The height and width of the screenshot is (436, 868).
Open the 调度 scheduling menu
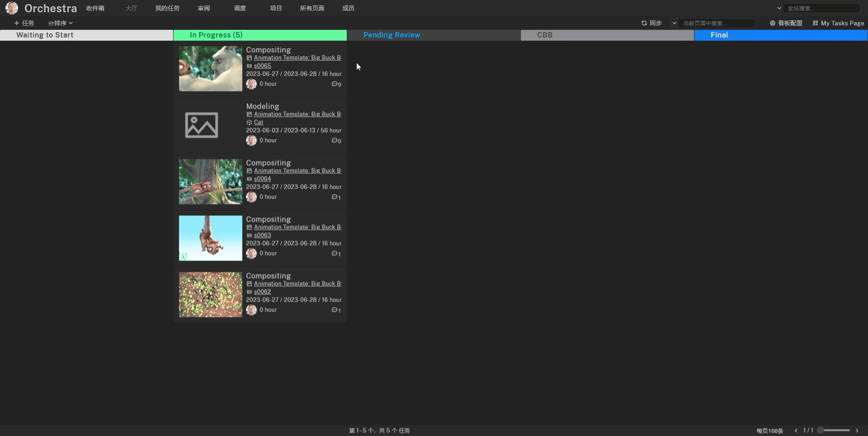[240, 8]
